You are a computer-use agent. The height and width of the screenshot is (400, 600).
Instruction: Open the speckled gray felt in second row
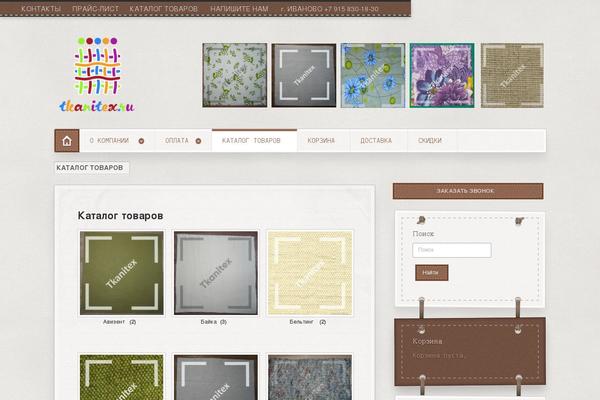pos(310,377)
